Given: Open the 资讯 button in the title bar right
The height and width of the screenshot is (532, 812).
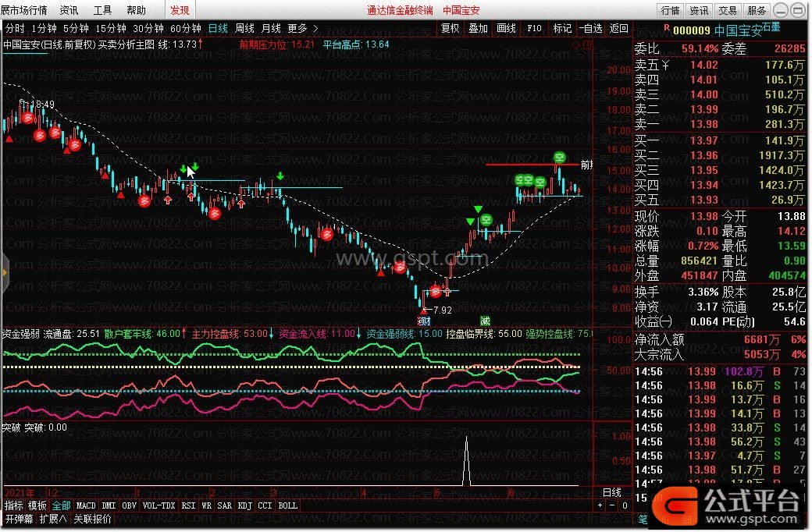Looking at the screenshot, I should click(699, 10).
